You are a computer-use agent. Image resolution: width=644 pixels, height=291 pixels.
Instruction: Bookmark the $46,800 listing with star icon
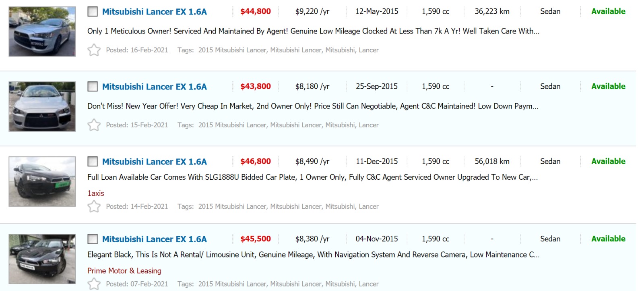(x=94, y=206)
